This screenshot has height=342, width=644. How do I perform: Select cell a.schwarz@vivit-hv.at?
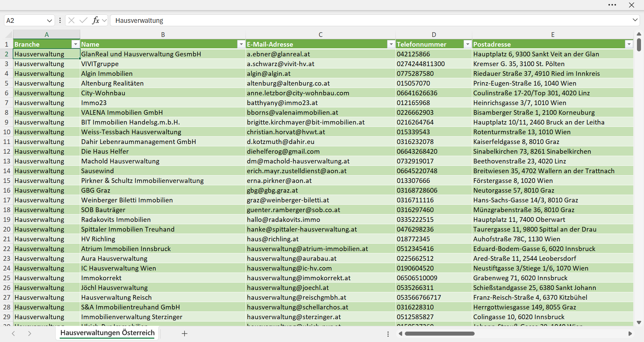pos(321,64)
